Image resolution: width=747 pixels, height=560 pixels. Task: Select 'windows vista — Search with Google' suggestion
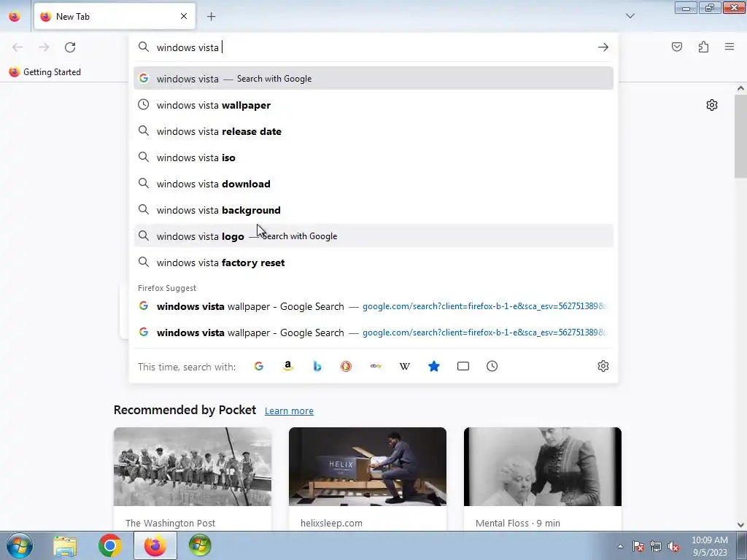(373, 79)
